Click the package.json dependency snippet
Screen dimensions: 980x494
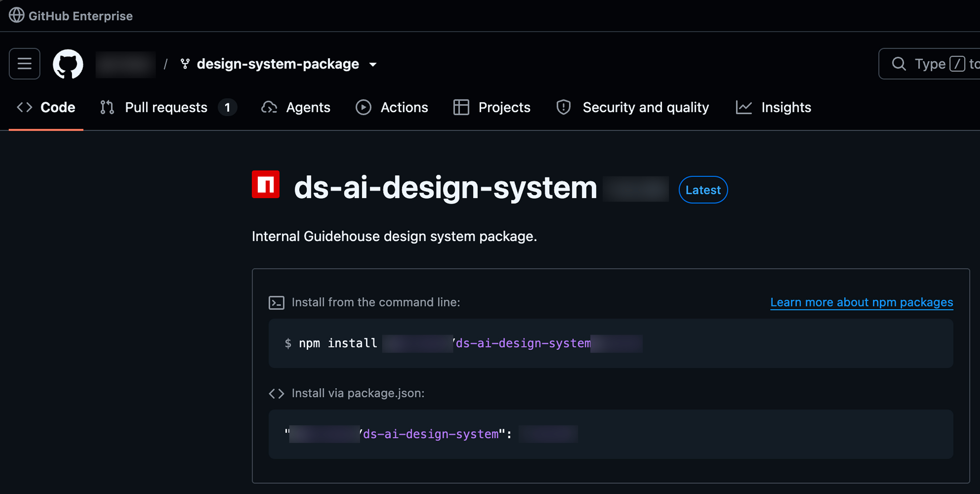[x=610, y=434]
